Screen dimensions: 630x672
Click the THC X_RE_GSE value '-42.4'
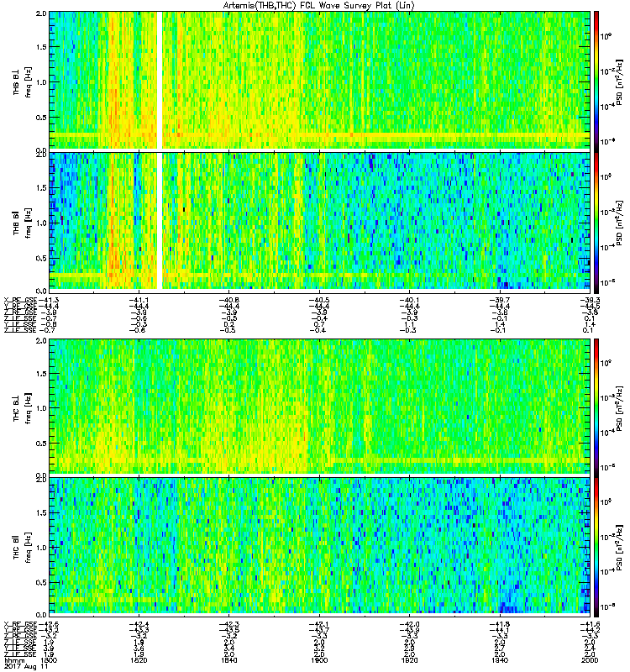(139, 624)
